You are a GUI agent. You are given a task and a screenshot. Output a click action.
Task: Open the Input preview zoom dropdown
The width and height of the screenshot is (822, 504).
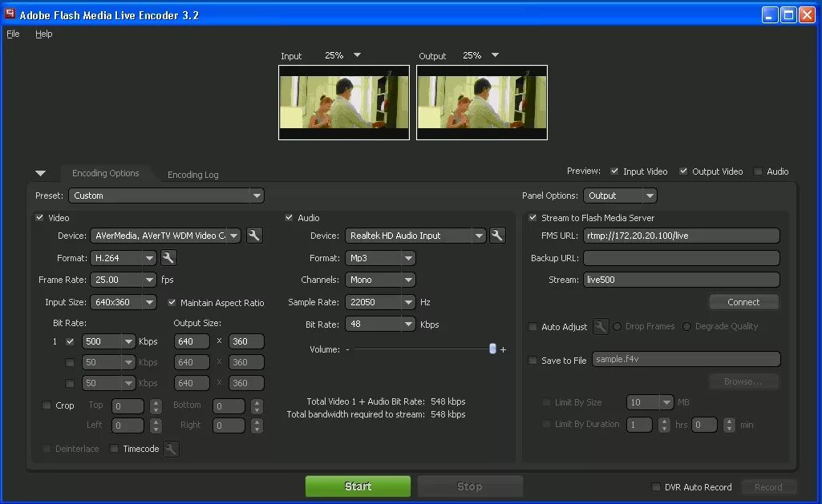click(357, 55)
